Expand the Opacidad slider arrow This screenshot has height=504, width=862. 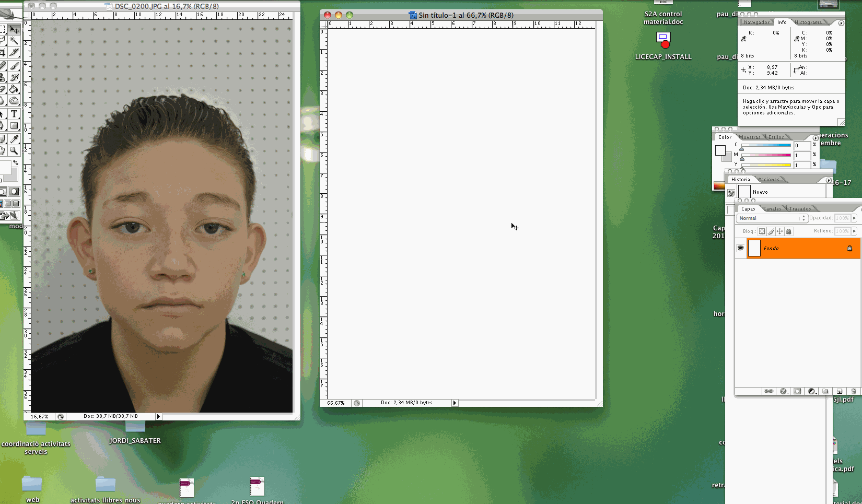pyautogui.click(x=855, y=218)
